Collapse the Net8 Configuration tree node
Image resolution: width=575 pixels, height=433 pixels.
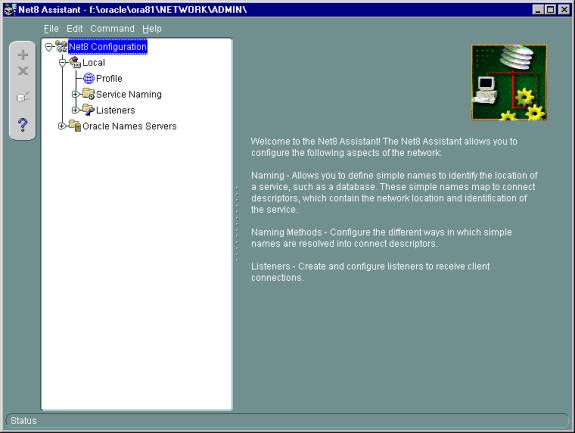(x=49, y=47)
